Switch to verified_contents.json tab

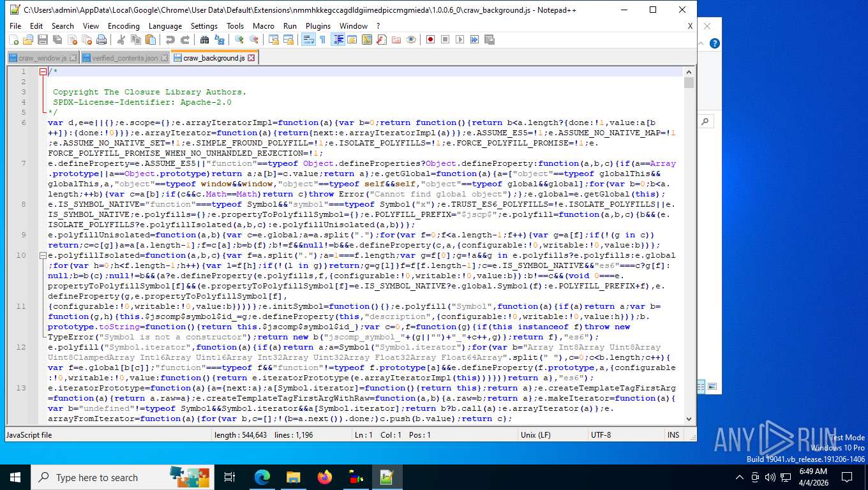(125, 58)
